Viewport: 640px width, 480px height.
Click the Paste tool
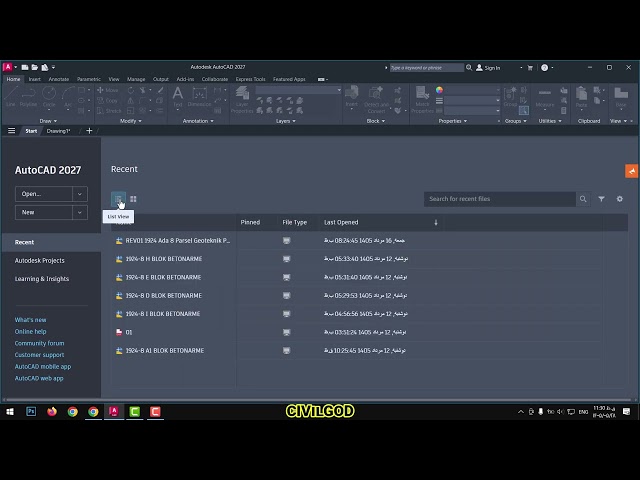tap(581, 97)
